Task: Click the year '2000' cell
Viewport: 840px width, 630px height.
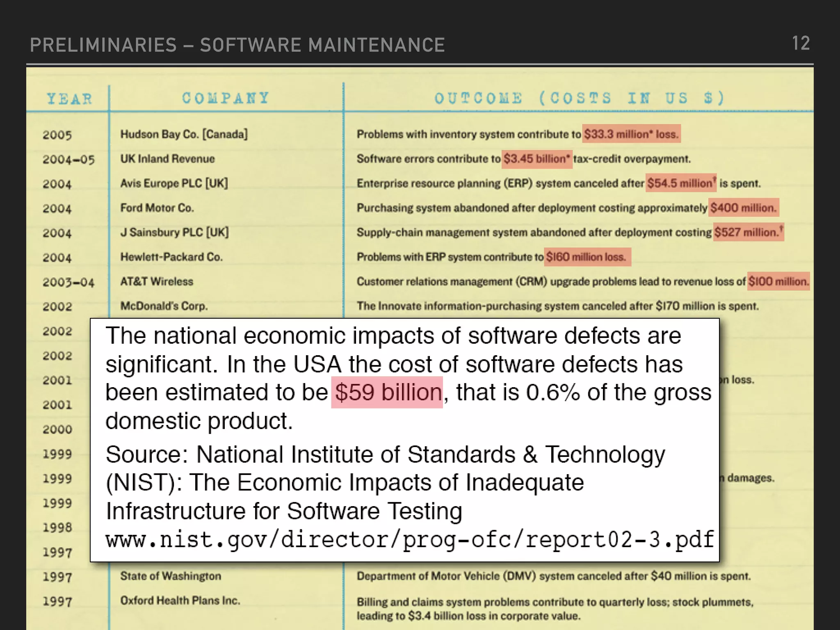Action: click(57, 429)
